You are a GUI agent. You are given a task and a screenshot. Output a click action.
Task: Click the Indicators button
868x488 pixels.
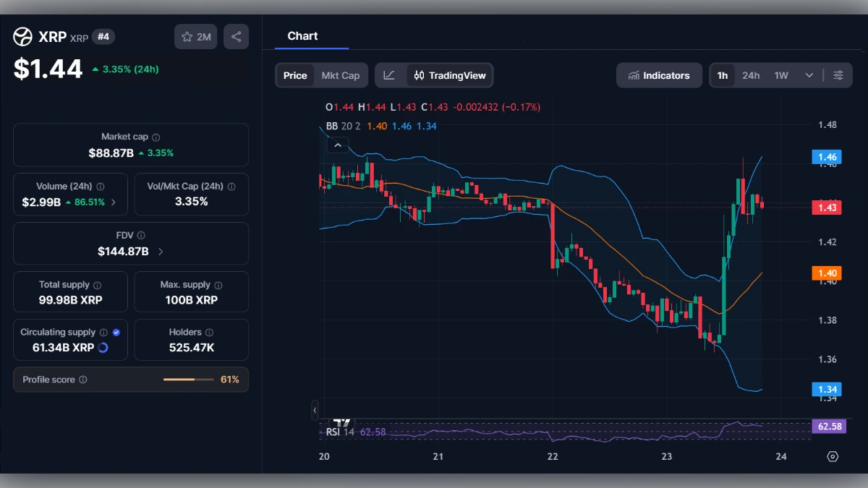coord(659,74)
